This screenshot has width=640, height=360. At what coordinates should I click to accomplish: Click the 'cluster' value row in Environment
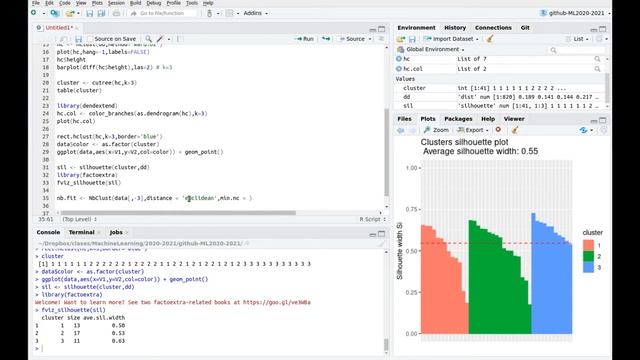[500, 88]
